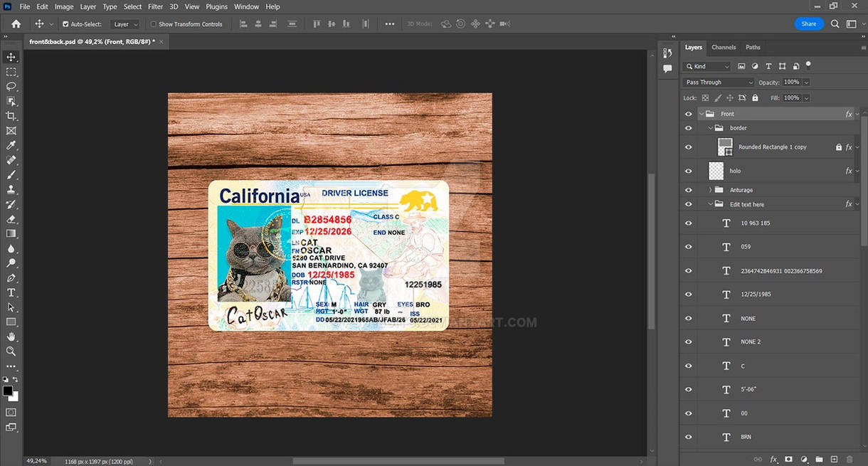
Task: Open the Filter menu
Action: (156, 6)
